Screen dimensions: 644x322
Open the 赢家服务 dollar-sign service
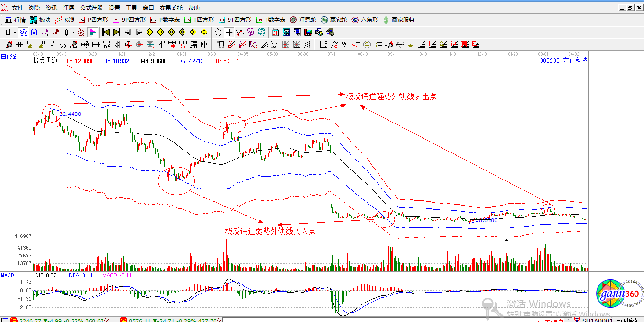[398, 20]
